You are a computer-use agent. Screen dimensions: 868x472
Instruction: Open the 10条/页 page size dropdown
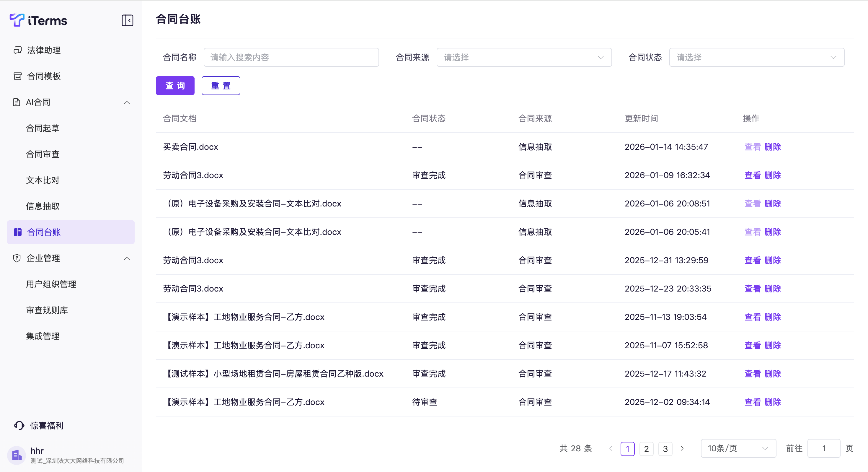(x=738, y=448)
